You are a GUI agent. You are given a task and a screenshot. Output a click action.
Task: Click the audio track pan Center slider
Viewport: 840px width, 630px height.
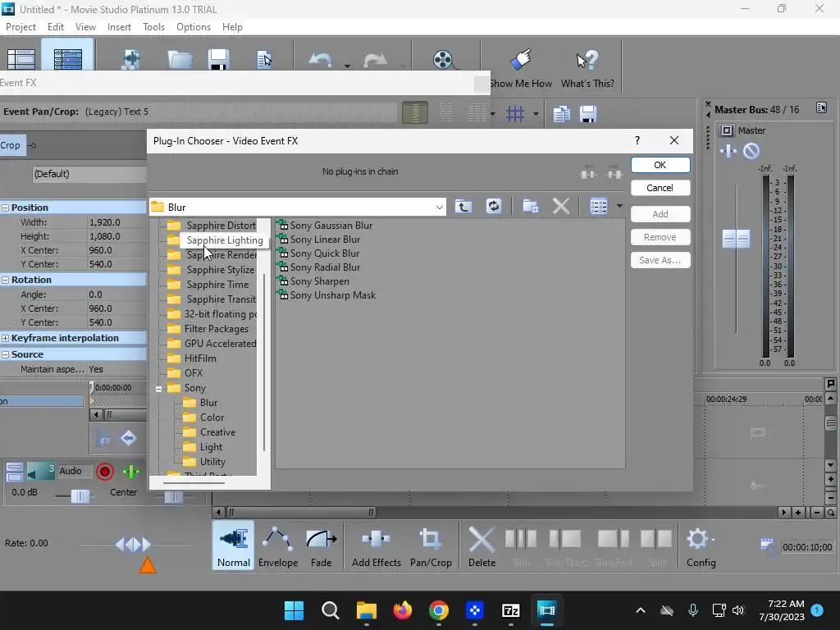click(173, 497)
